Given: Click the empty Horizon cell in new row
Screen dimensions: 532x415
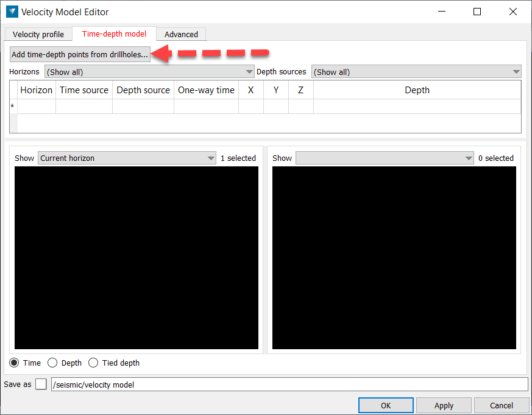Looking at the screenshot, I should (x=37, y=106).
